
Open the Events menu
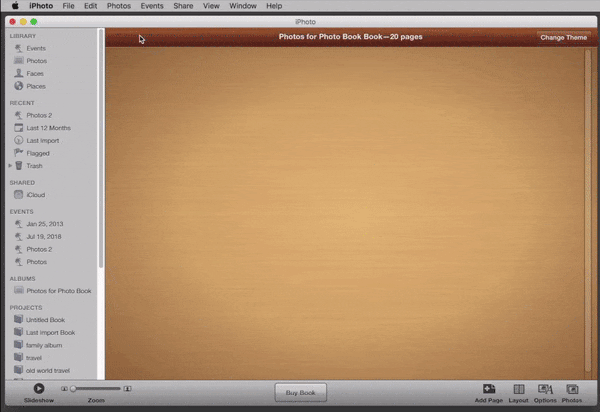(152, 6)
